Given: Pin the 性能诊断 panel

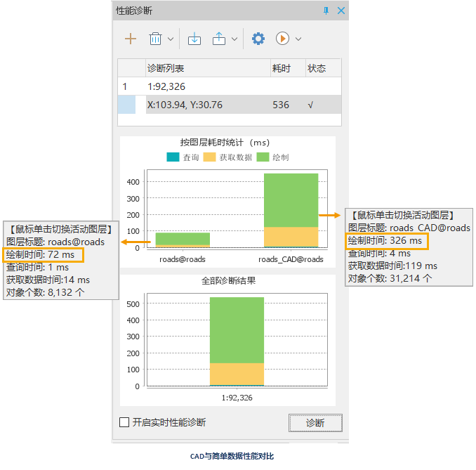Looking at the screenshot, I should click(326, 11).
